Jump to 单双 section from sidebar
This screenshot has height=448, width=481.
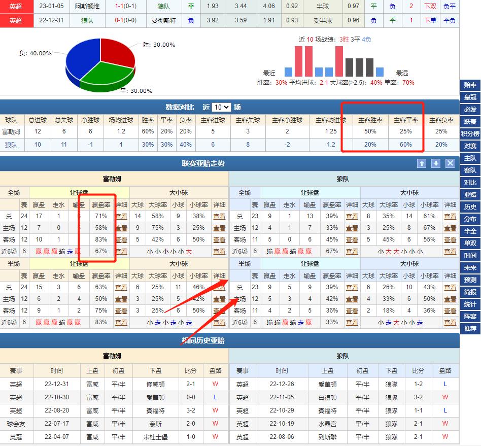coord(470,244)
